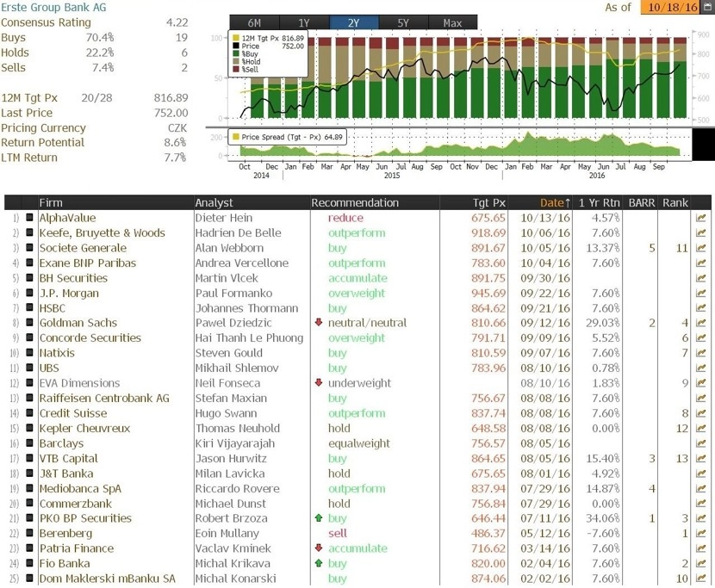The image size is (715, 588).
Task: Sort by the Date column header
Action: click(555, 203)
